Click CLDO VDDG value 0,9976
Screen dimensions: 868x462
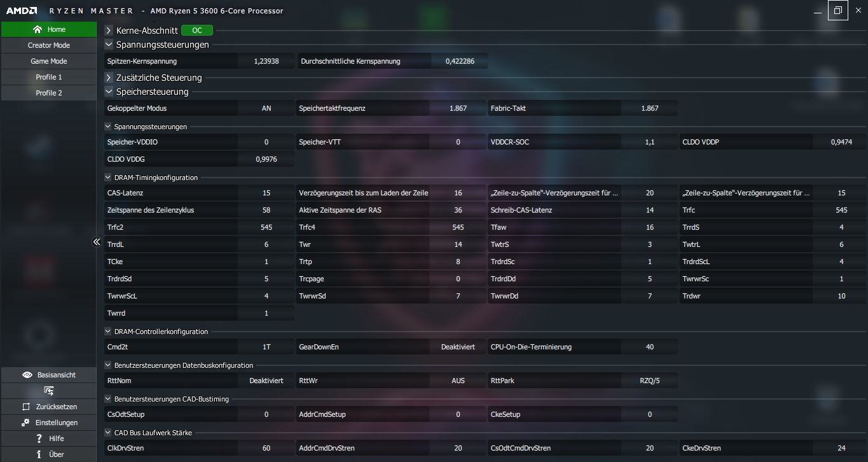click(266, 159)
